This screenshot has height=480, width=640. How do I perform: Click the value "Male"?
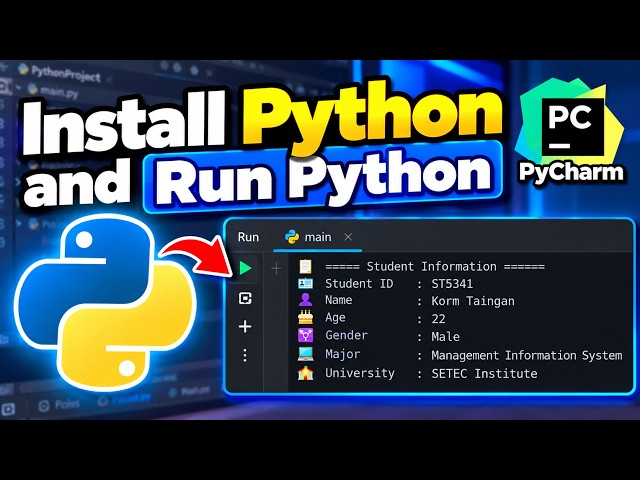point(445,337)
